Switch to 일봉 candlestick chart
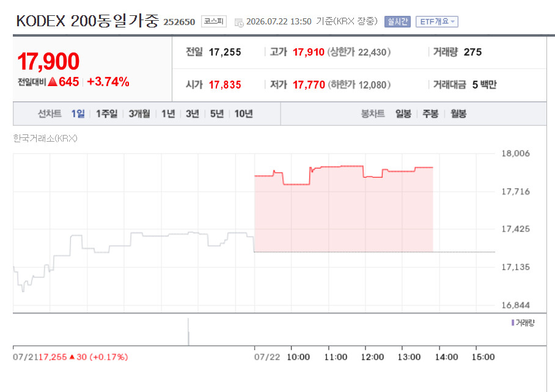The image size is (555, 392). pos(403,114)
